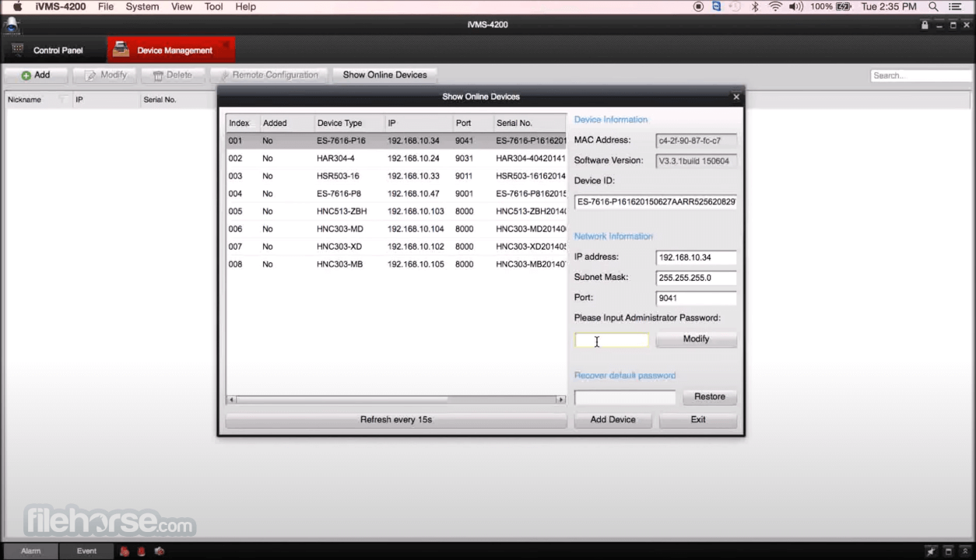Select device row ES-7616-P16
This screenshot has height=560, width=976.
point(396,141)
